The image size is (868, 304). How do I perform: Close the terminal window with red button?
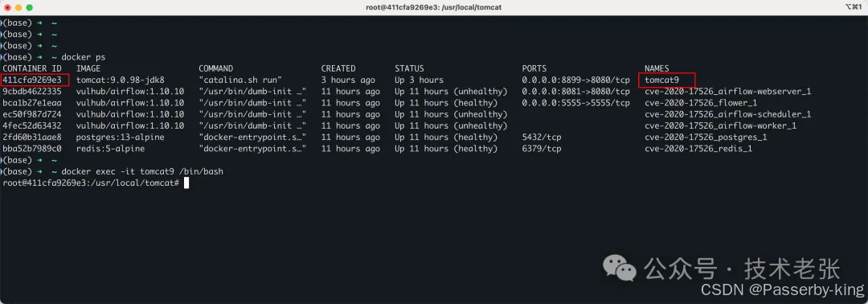pyautogui.click(x=8, y=8)
